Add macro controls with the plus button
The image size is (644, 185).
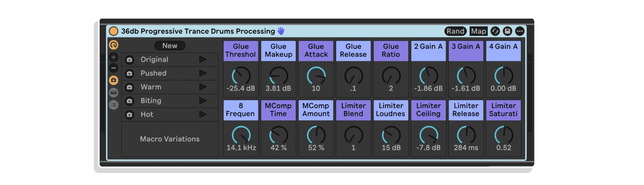coord(114,57)
